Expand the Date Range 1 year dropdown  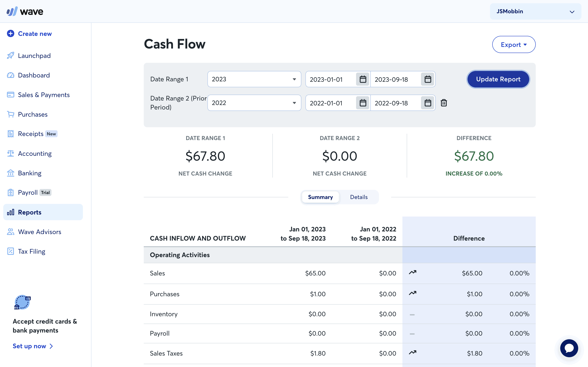pyautogui.click(x=254, y=79)
